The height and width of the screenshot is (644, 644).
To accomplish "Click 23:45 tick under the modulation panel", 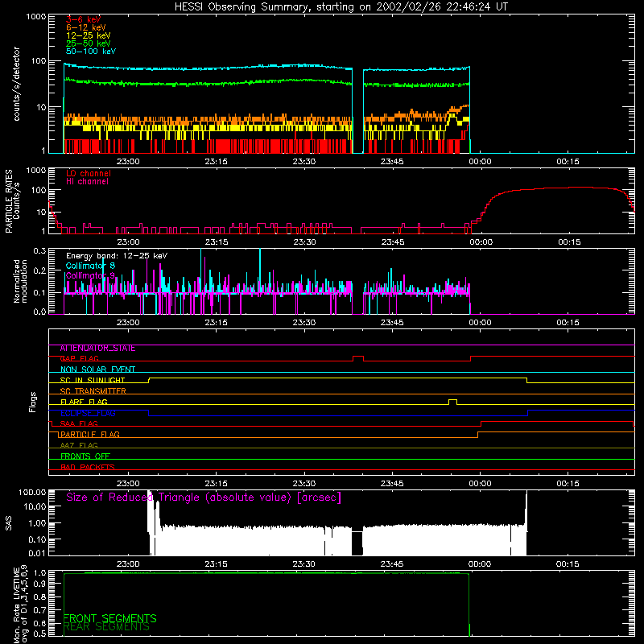I will point(392,323).
